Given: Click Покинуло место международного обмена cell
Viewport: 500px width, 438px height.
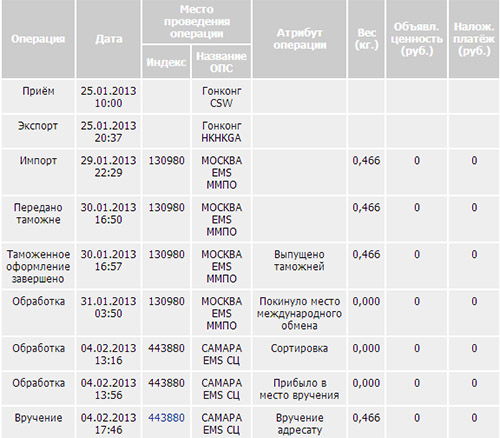Looking at the screenshot, I should (x=299, y=313).
